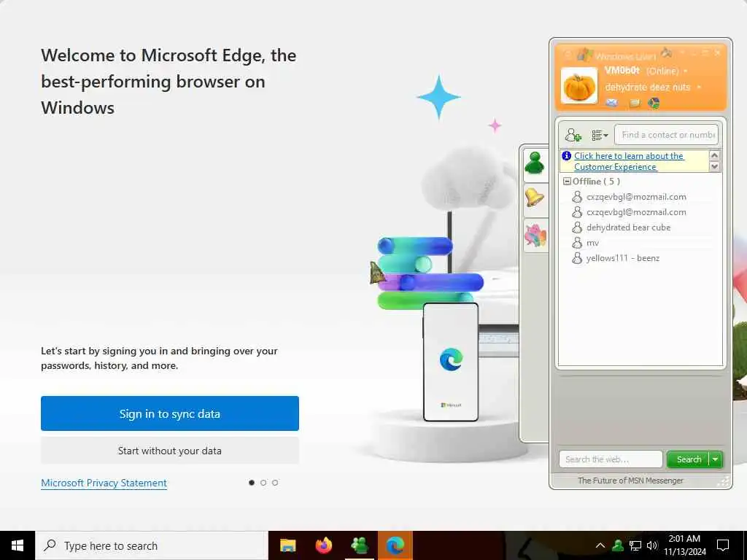This screenshot has width=747, height=560.
Task: Switch to the bell alerts tab
Action: pyautogui.click(x=535, y=198)
